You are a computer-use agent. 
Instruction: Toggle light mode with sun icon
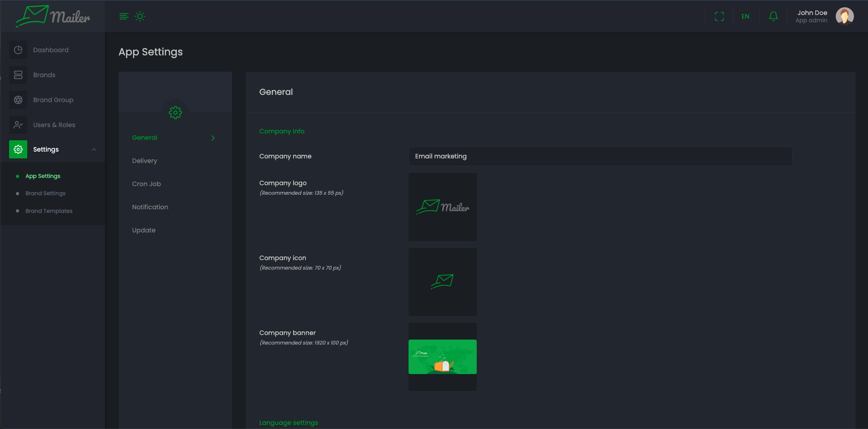coord(140,16)
